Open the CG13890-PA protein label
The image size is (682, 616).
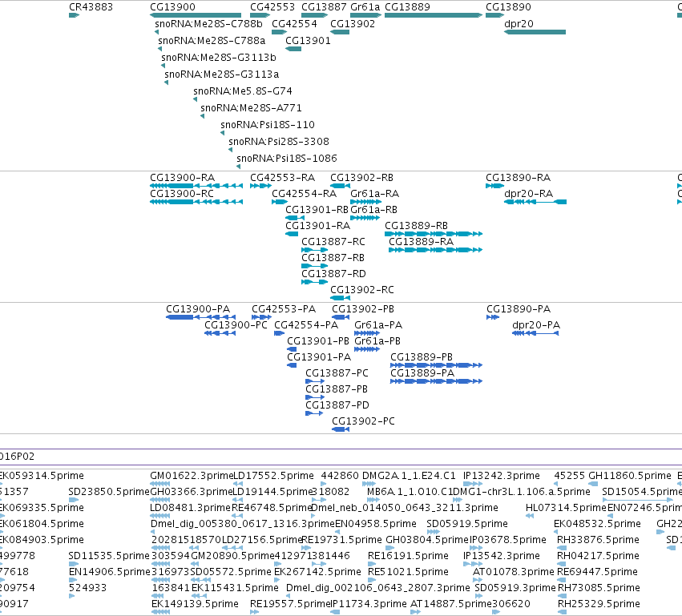pos(519,309)
